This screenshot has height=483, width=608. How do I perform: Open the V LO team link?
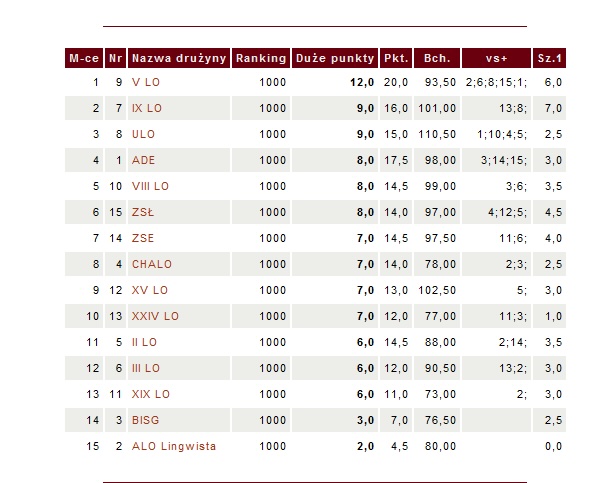click(146, 82)
